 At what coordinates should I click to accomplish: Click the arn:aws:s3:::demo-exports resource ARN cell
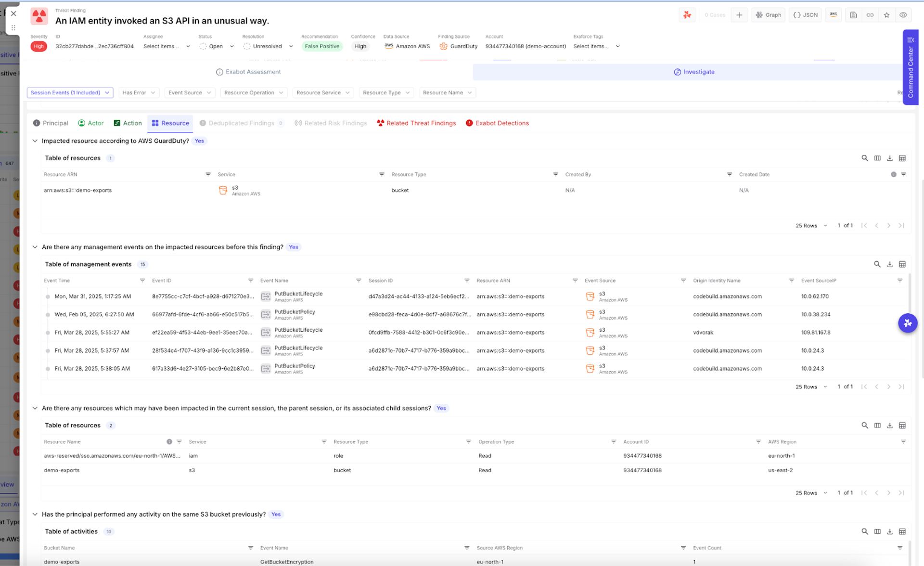click(77, 191)
